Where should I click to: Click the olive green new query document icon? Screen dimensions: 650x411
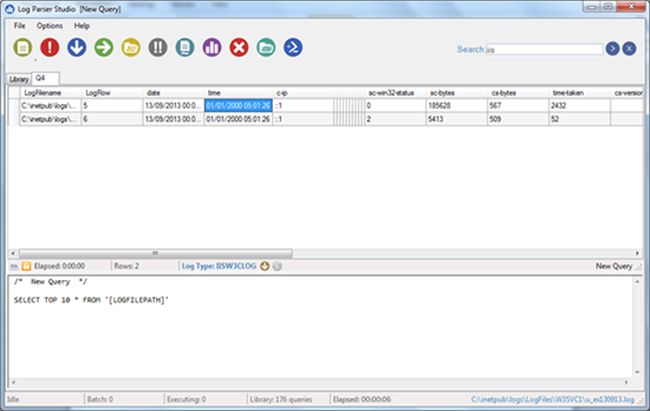23,48
